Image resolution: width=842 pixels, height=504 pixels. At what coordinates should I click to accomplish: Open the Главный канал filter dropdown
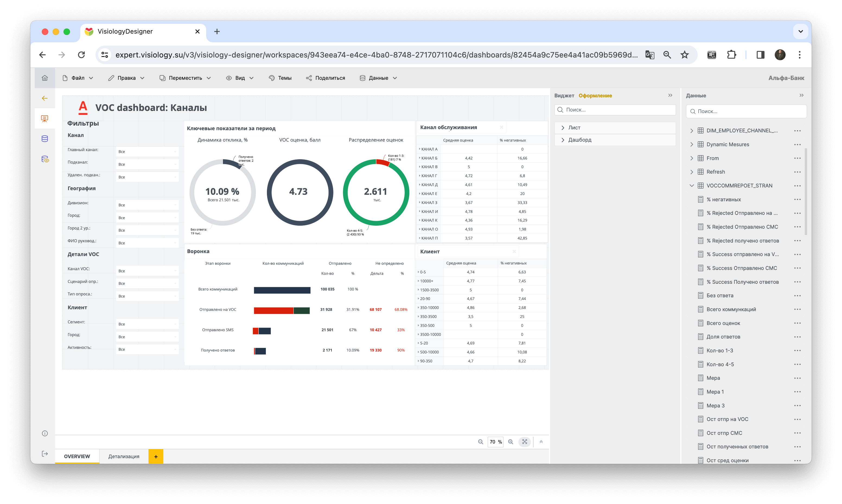pyautogui.click(x=147, y=151)
